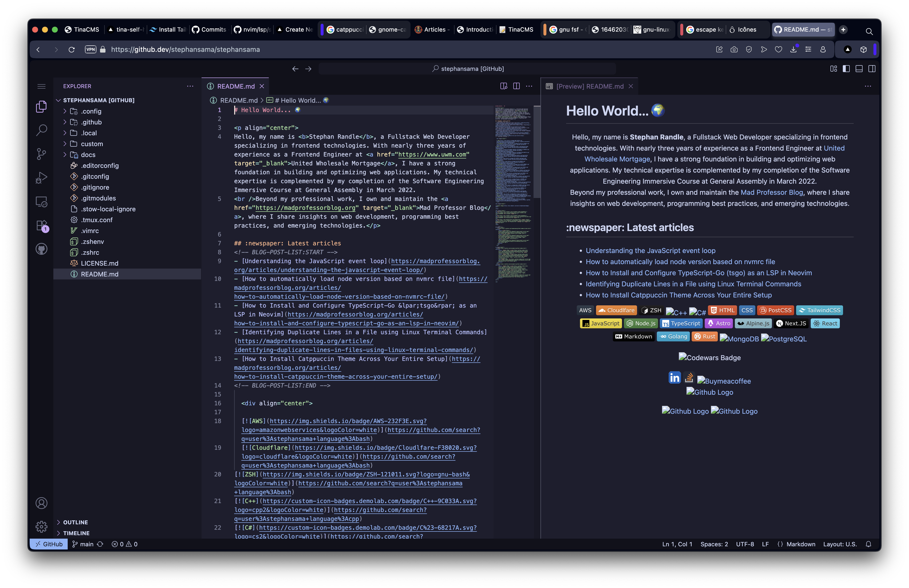Select Markdown language mode in status bar
Screen dimensions: 909x588
click(801, 544)
